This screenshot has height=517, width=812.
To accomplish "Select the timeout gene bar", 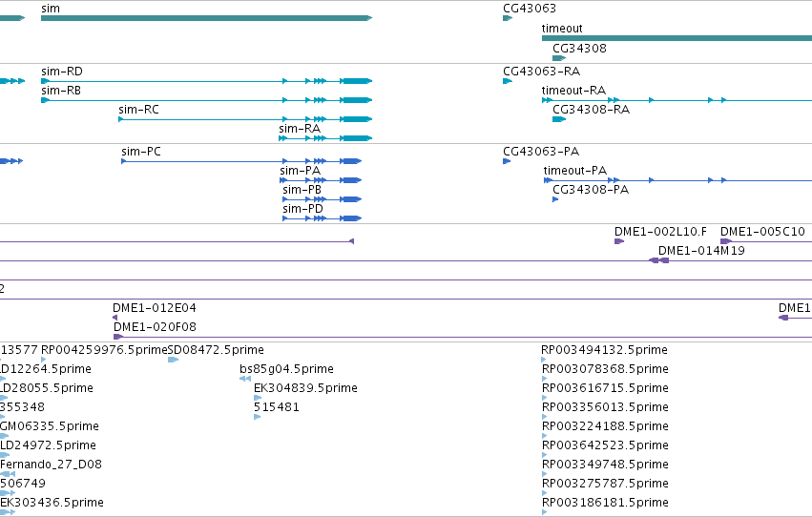I will click(677, 38).
